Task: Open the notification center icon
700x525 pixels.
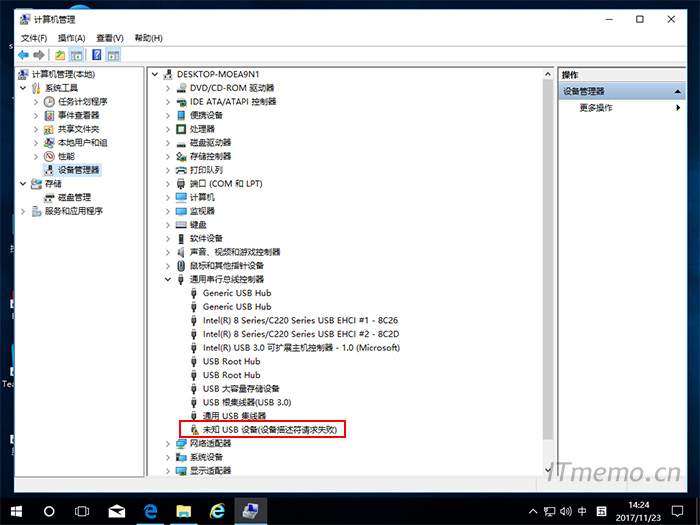Action: pyautogui.click(x=677, y=511)
